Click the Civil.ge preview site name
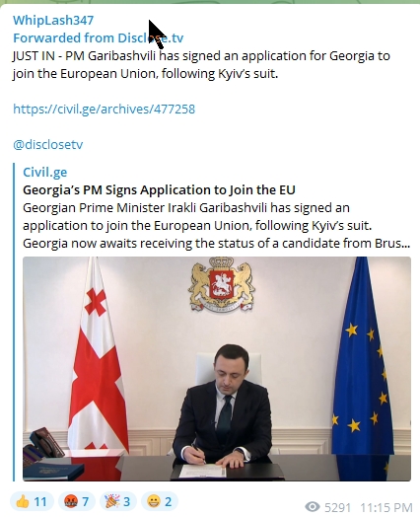Image resolution: width=420 pixels, height=517 pixels. point(45,172)
